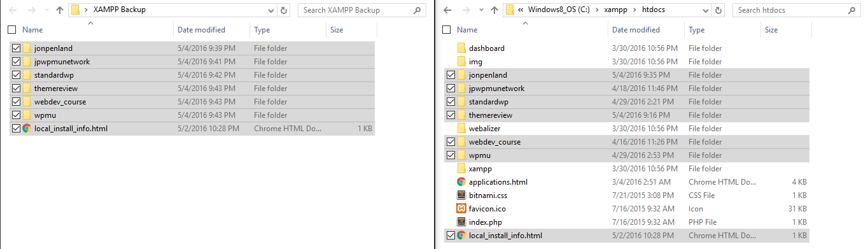Viewport: 868px width, 249px height.
Task: Click Forward arrow in htdocs window
Action: 466,10
